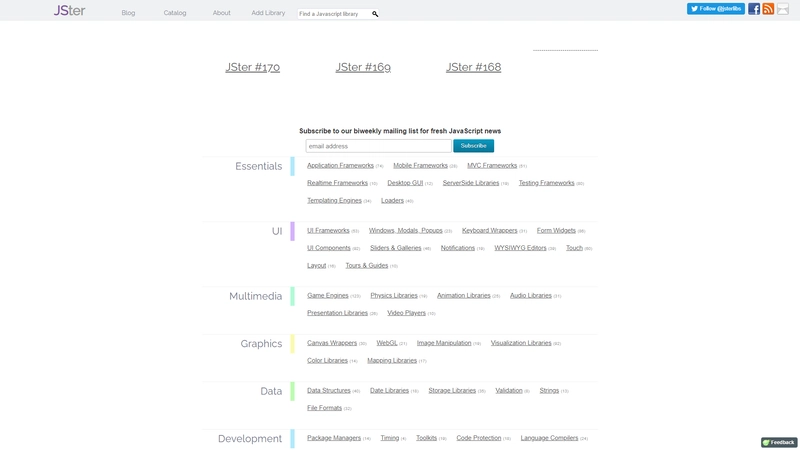The height and width of the screenshot is (450, 800).
Task: Open the JSter #170 issue link
Action: (252, 67)
